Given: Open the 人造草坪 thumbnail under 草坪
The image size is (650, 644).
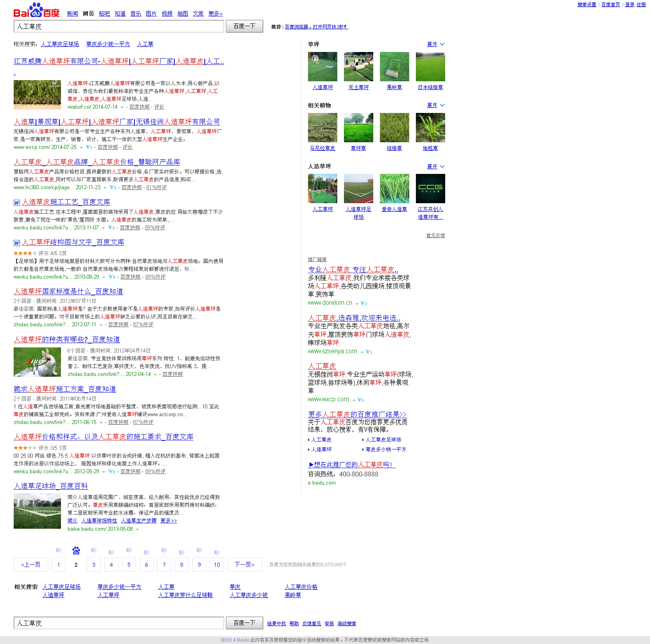Looking at the screenshot, I should (x=322, y=66).
